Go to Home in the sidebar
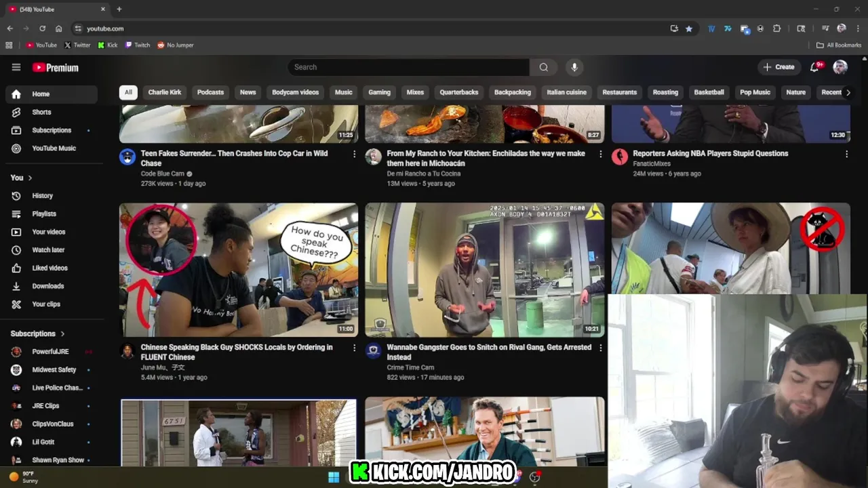Viewport: 868px width, 488px height. 52,94
